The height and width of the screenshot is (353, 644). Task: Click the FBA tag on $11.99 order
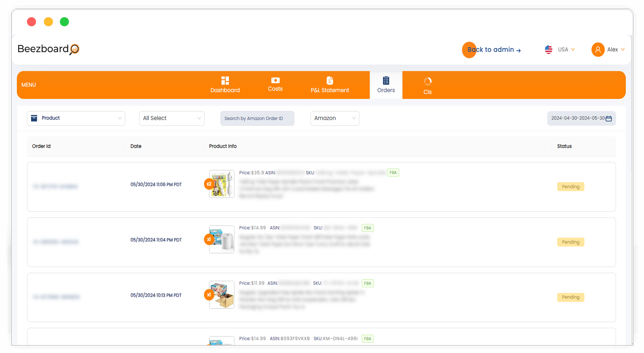(x=368, y=283)
